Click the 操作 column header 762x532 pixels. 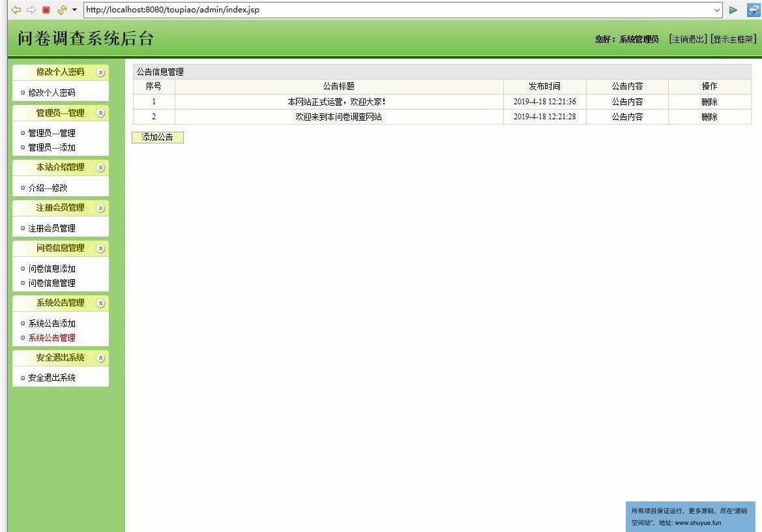click(709, 86)
